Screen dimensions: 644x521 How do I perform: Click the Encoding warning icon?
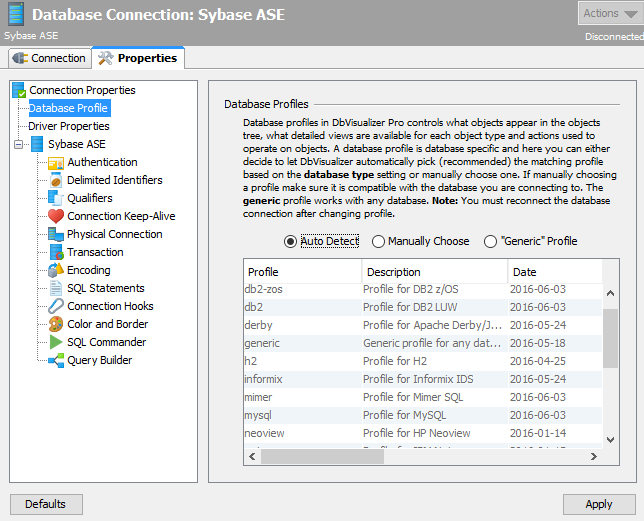tap(56, 270)
